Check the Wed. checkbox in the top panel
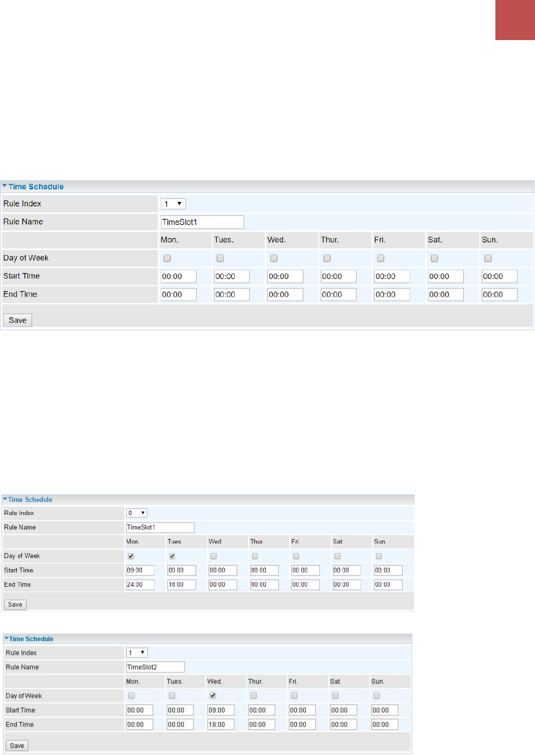The image size is (535, 756). click(274, 258)
